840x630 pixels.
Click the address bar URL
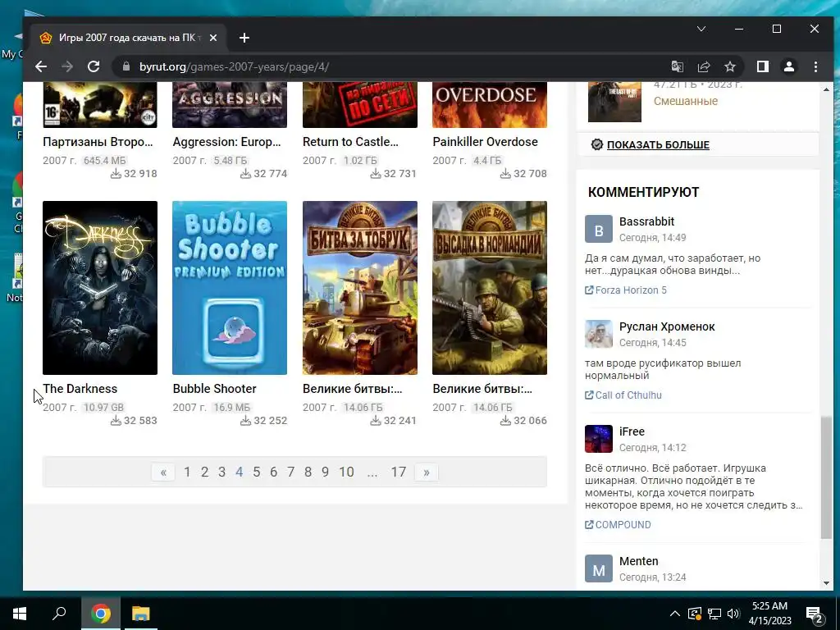tap(234, 67)
